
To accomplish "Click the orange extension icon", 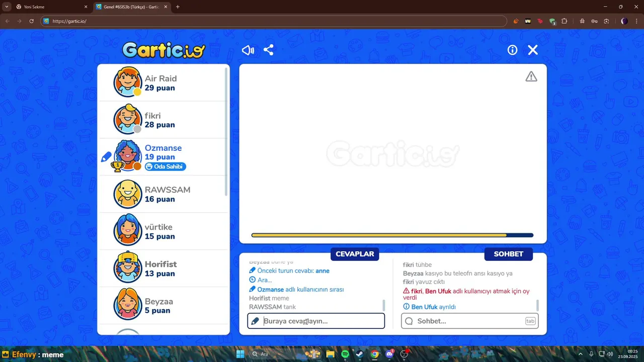I will pyautogui.click(x=516, y=21).
